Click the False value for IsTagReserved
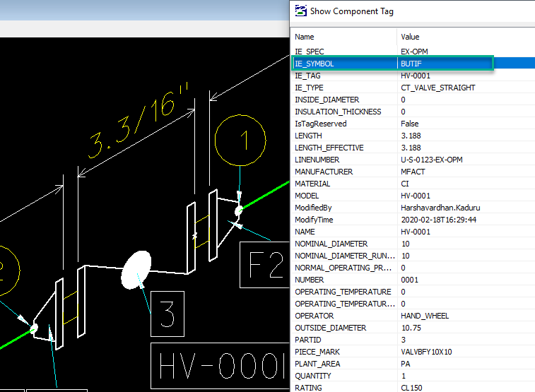This screenshot has height=392, width=535. (409, 124)
